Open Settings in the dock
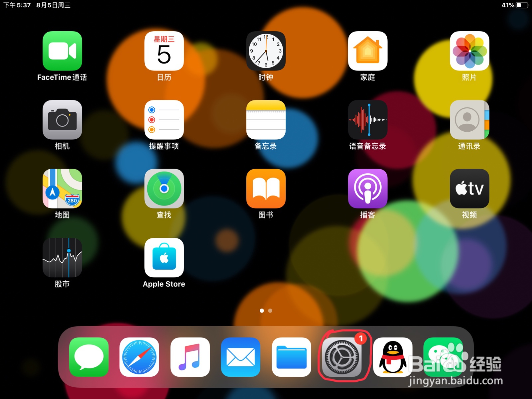Screen dimensions: 532x399 pos(342,357)
